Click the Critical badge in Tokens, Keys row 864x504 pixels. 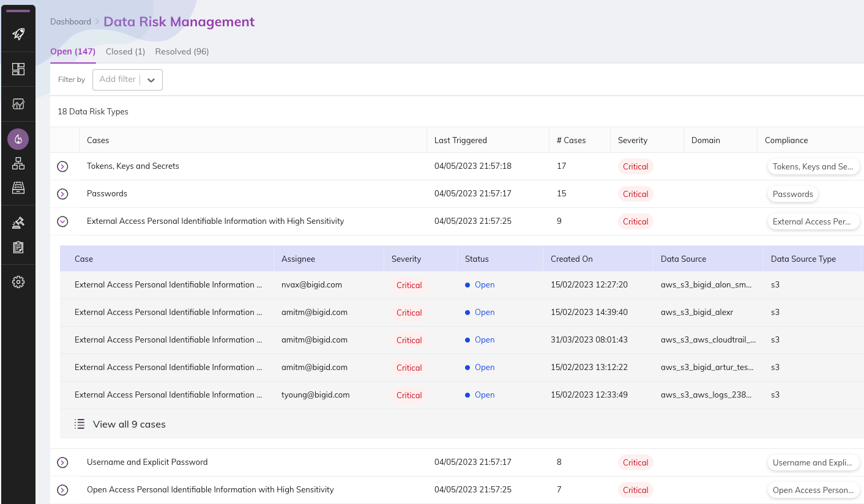(x=635, y=166)
